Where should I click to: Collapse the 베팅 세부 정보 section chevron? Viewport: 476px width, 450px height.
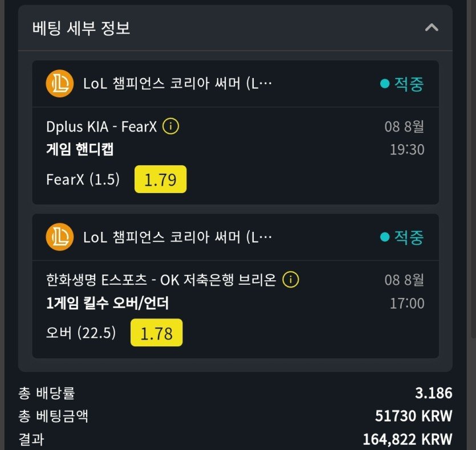coord(432,27)
